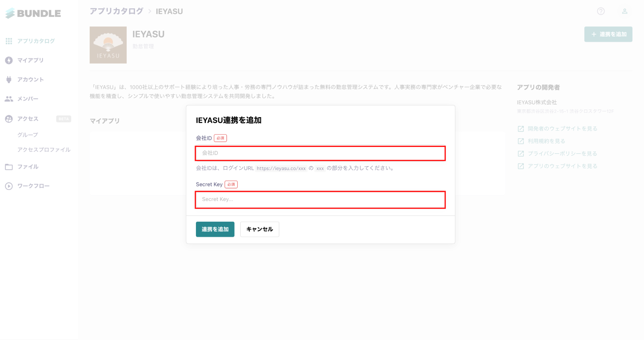Open アクセス in sidebar
The height and width of the screenshot is (347, 644).
pos(28,119)
